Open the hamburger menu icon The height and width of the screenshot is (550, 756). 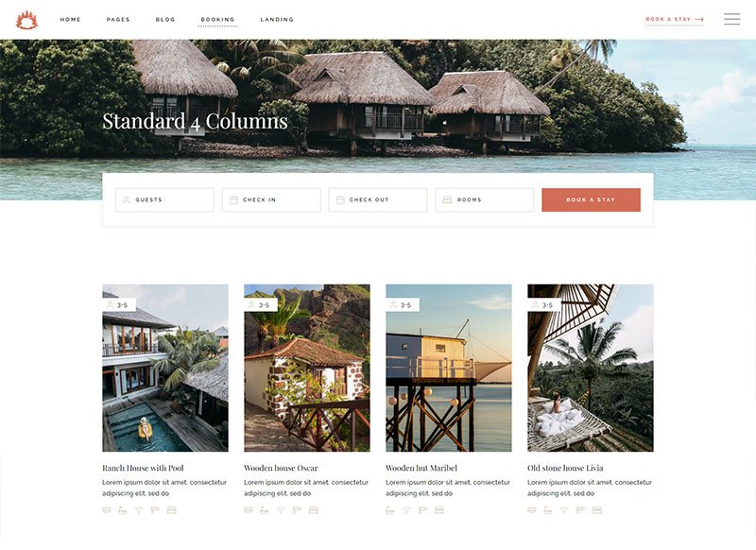point(731,19)
